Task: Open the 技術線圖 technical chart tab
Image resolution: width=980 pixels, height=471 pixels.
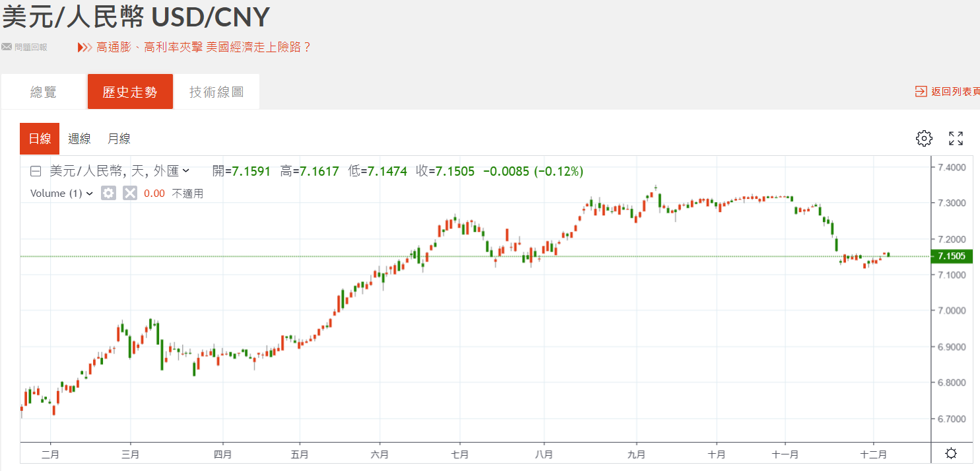Action: 216,92
